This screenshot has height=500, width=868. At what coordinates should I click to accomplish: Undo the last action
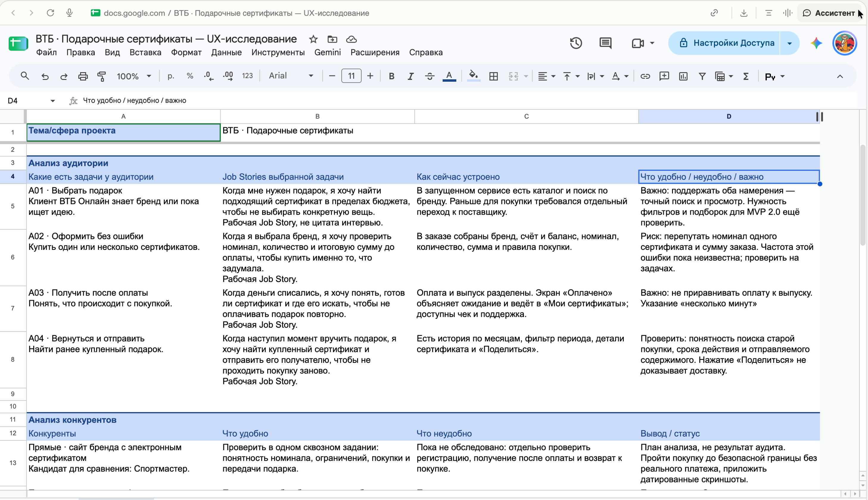click(x=45, y=76)
